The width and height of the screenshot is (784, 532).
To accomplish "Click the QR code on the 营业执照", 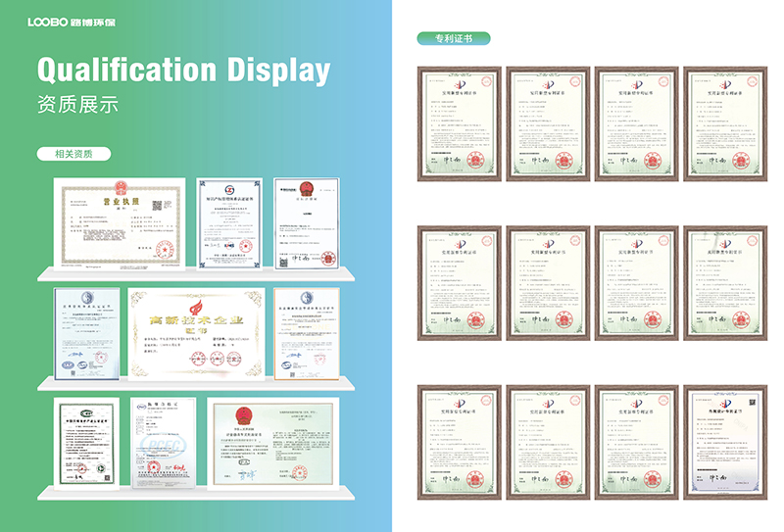I will (157, 205).
